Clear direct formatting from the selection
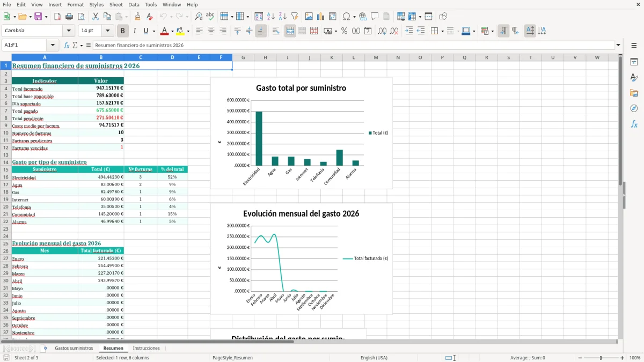This screenshot has height=362, width=644. tap(149, 17)
